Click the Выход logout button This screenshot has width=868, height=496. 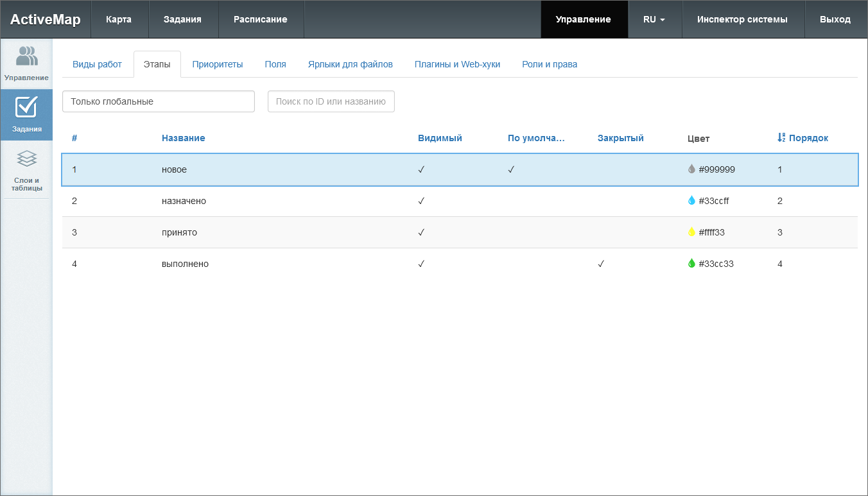[x=835, y=19]
